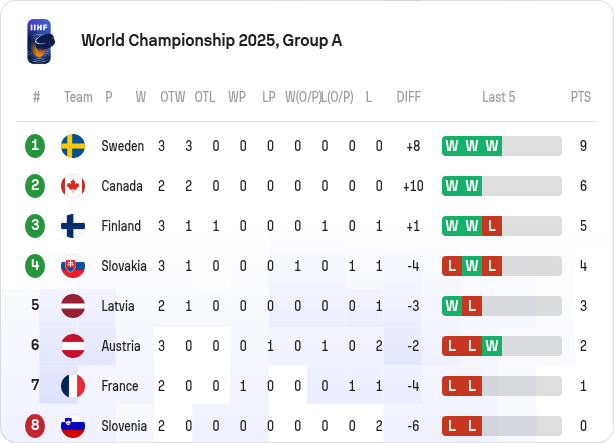This screenshot has height=443, width=614.
Task: Open the Sweden flag icon
Action: (73, 146)
